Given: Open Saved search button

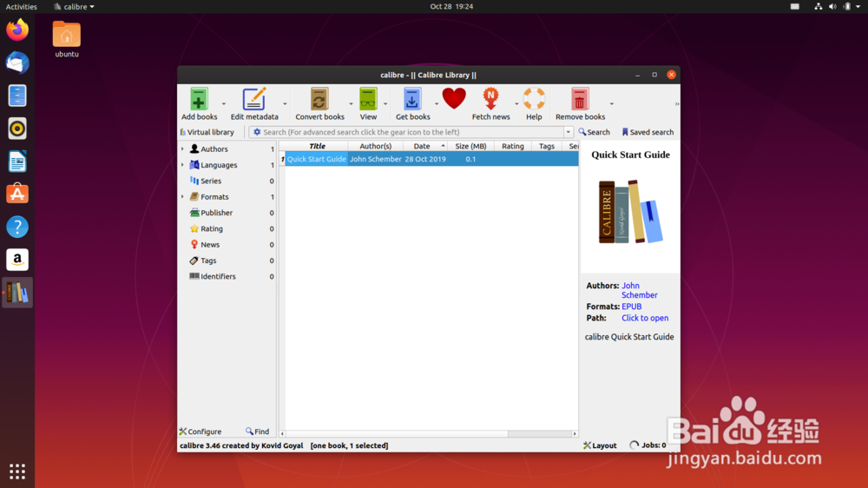Looking at the screenshot, I should pyautogui.click(x=648, y=132).
